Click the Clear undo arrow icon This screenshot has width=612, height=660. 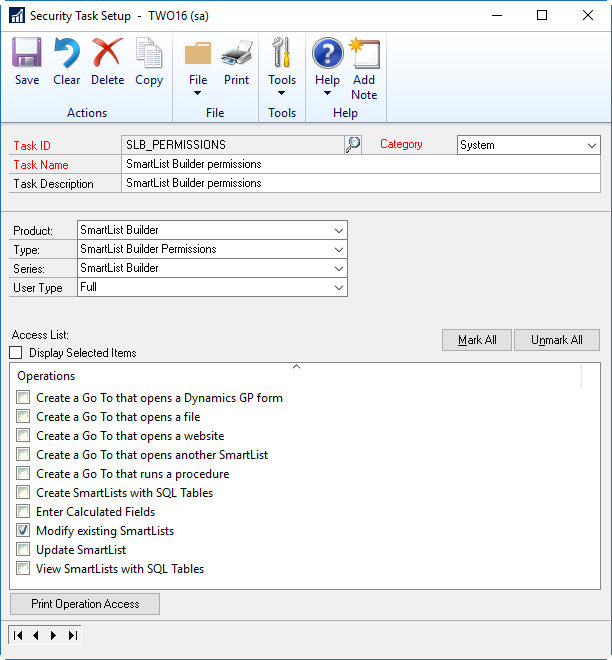click(x=67, y=53)
